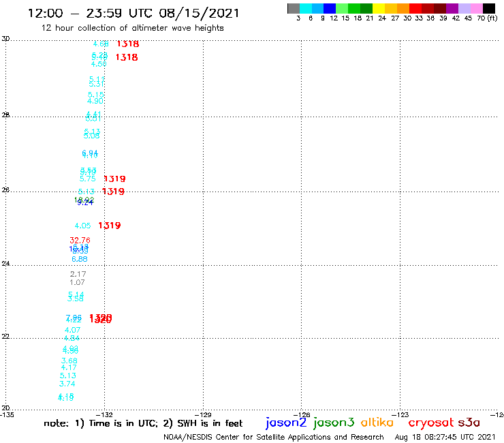
Task: Click the latitude axis label 22
Action: (5, 337)
